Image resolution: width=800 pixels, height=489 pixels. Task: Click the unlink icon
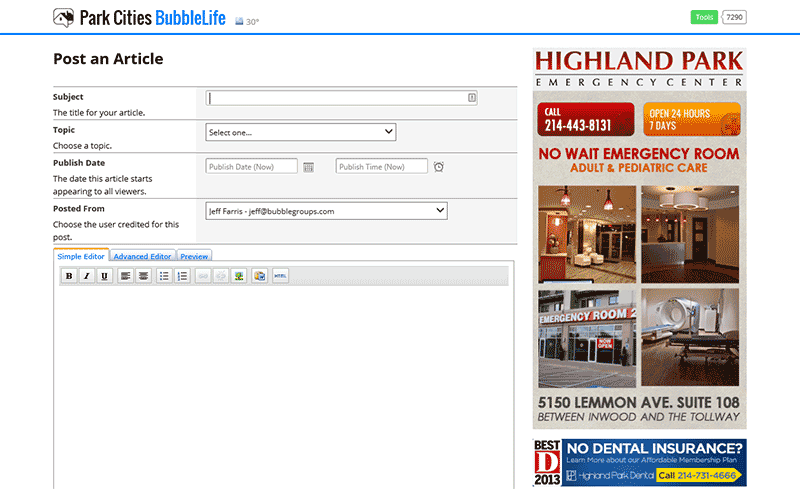tap(221, 276)
